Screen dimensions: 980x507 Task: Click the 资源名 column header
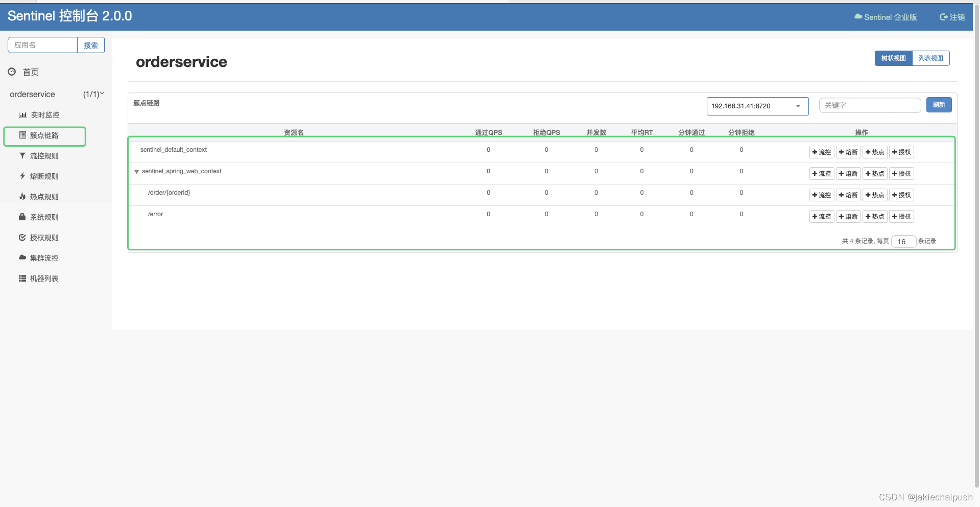tap(294, 132)
